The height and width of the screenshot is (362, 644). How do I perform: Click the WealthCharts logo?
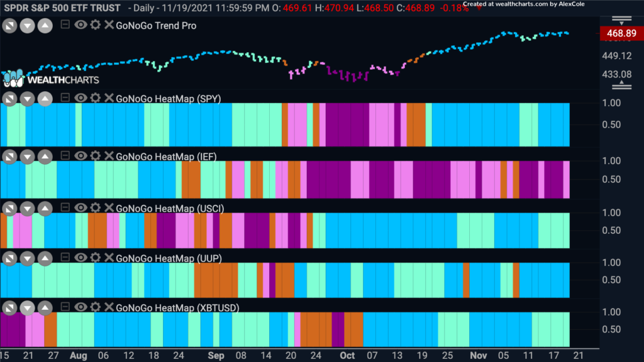(51, 79)
